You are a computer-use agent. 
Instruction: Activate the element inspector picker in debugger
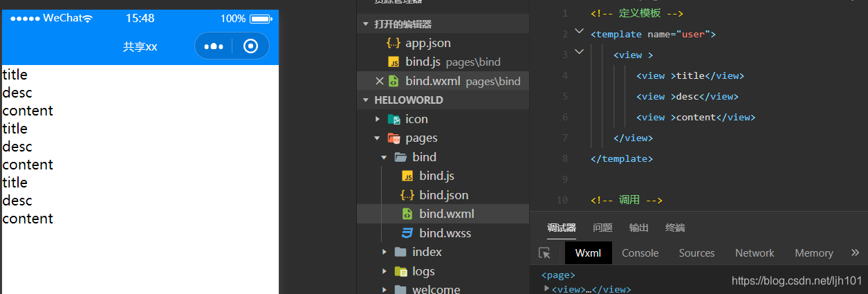545,253
